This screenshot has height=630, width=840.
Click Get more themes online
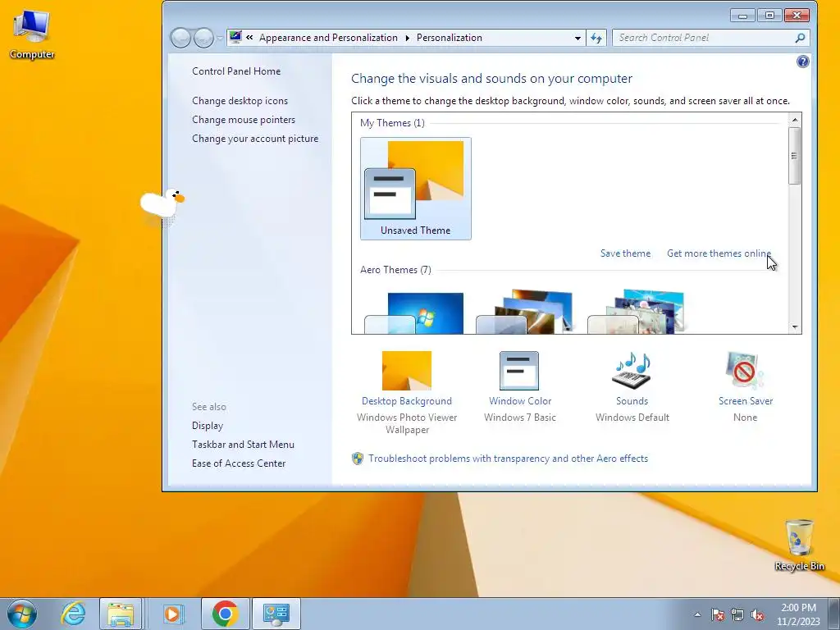[719, 253]
